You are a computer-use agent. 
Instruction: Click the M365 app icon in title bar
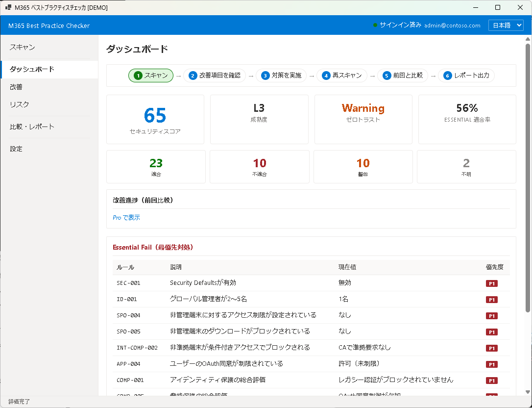click(7, 7)
